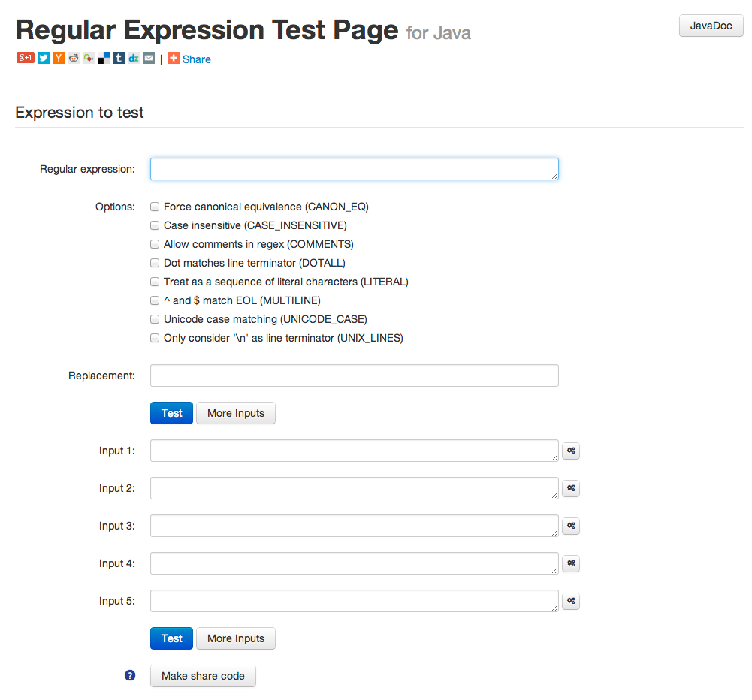
Task: Expand the options button next to Input 5
Action: [571, 601]
